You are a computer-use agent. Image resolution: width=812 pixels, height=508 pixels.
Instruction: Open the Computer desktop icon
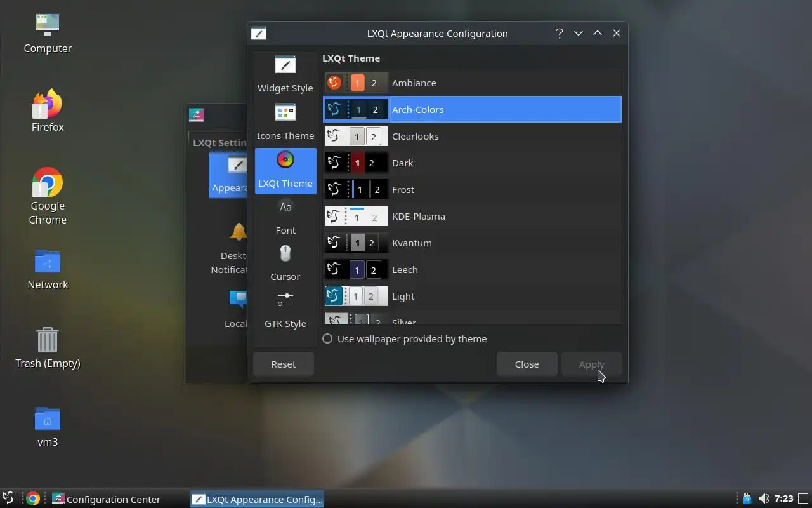[x=48, y=33]
